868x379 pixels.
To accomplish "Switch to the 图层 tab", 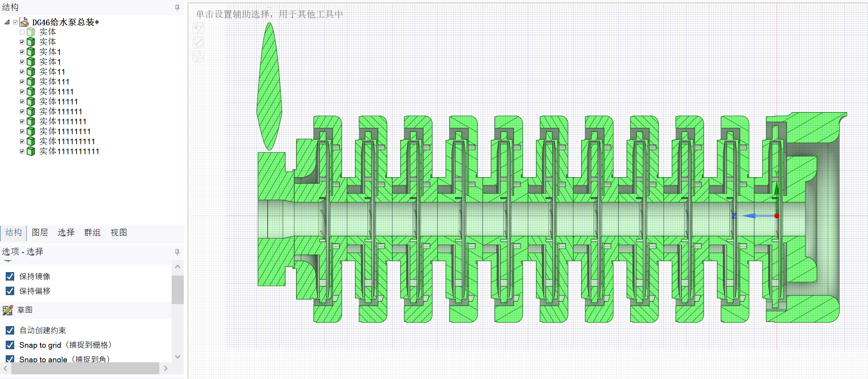I will point(40,233).
